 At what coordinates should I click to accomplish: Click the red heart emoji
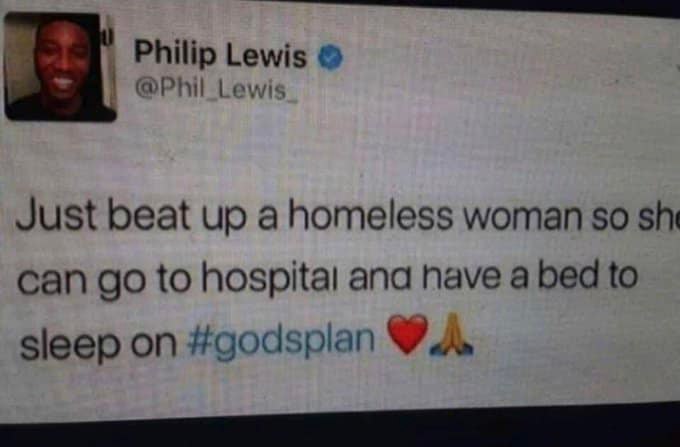click(x=407, y=334)
